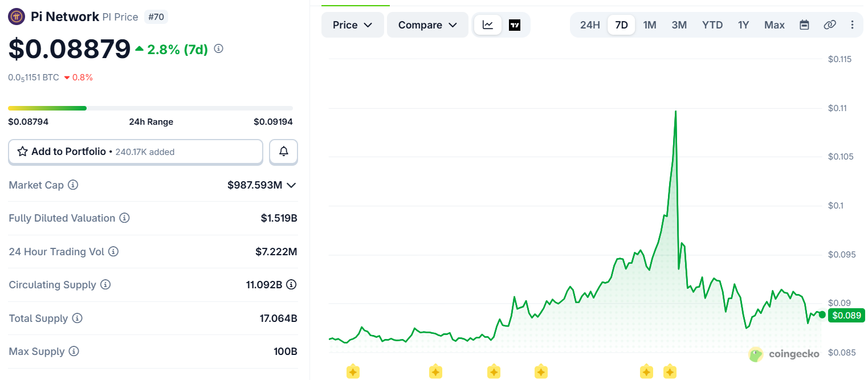Screen dimensions: 868x380
Task: Select the YTD time range
Action: (712, 25)
